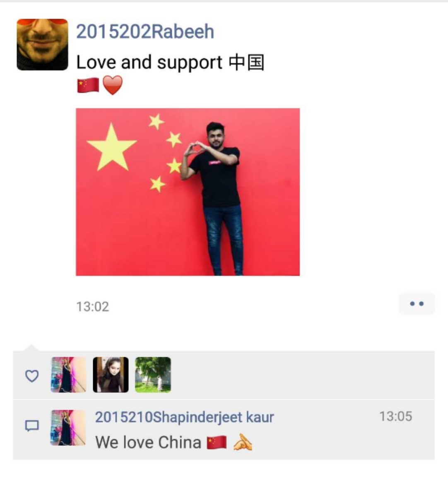This screenshot has width=448, height=495.
Task: Open the Chinese flag photo
Action: tap(188, 192)
